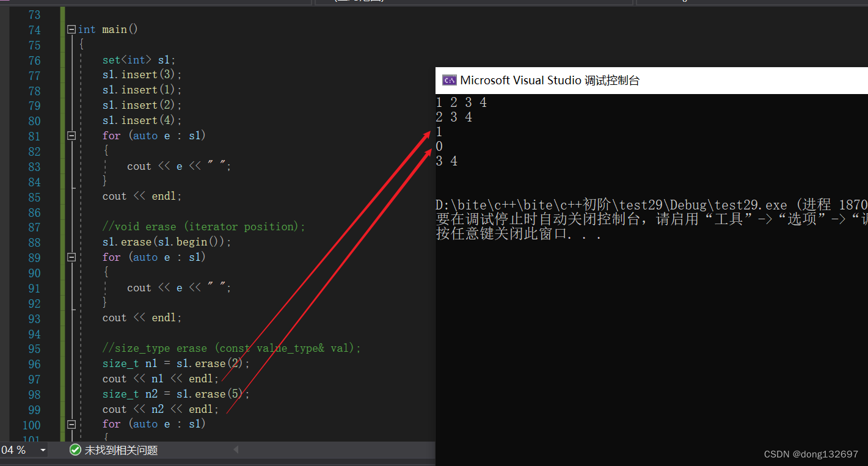Click the size_t n2 = s1.erase(5); line

tap(177, 394)
